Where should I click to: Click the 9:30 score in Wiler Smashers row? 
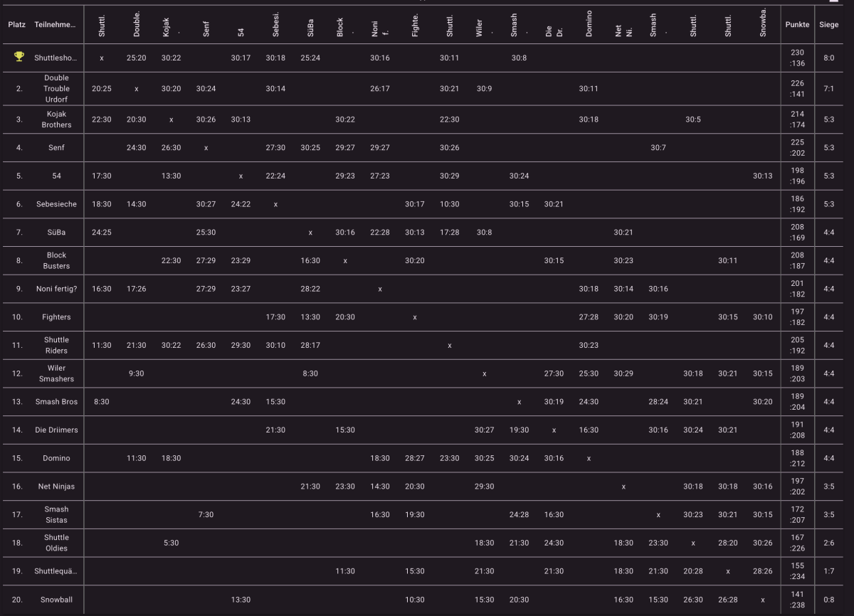click(136, 373)
